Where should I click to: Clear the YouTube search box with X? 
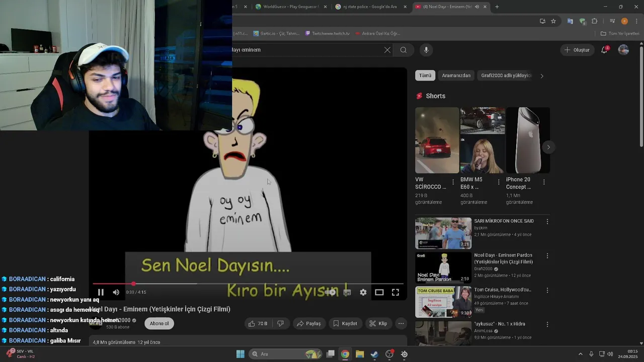387,50
